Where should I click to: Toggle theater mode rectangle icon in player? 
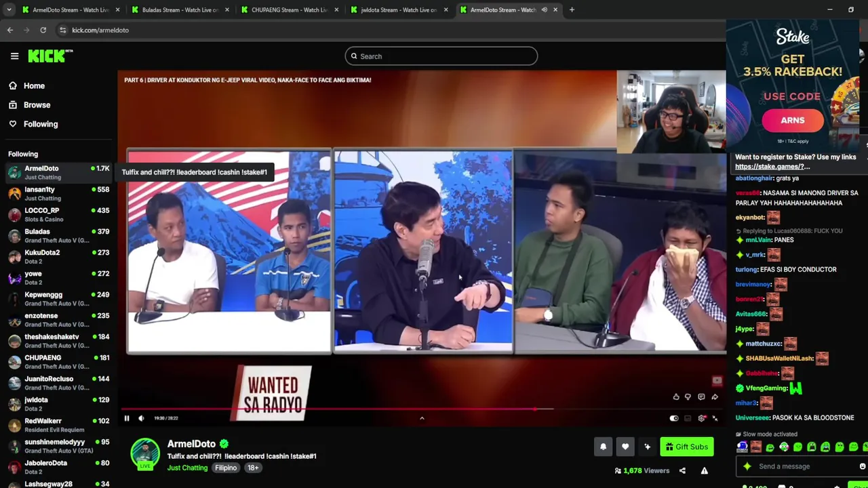pos(688,418)
